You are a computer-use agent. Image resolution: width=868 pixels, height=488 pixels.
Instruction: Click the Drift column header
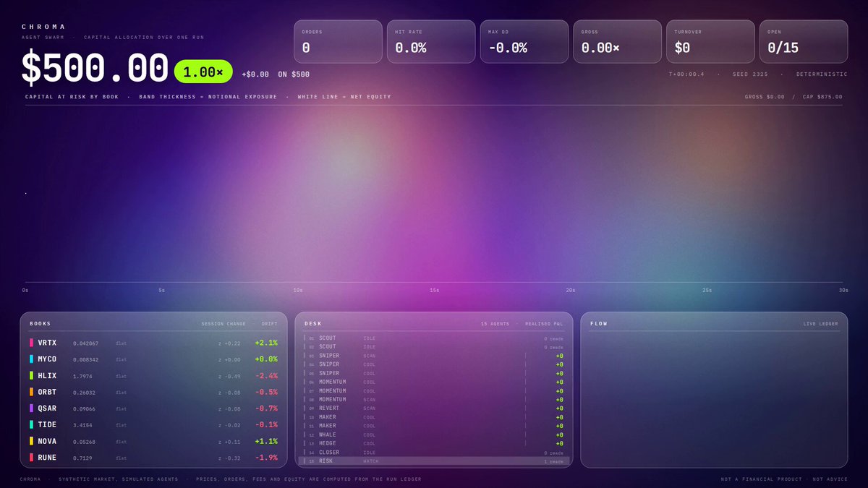point(269,324)
